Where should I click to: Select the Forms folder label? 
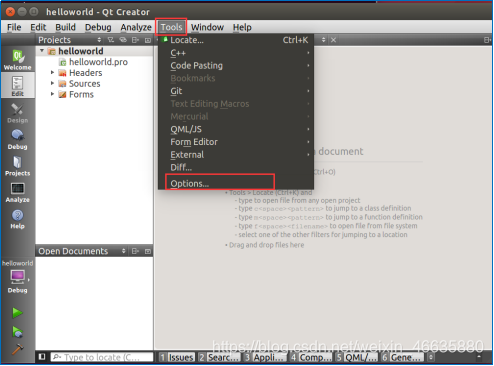(x=81, y=94)
